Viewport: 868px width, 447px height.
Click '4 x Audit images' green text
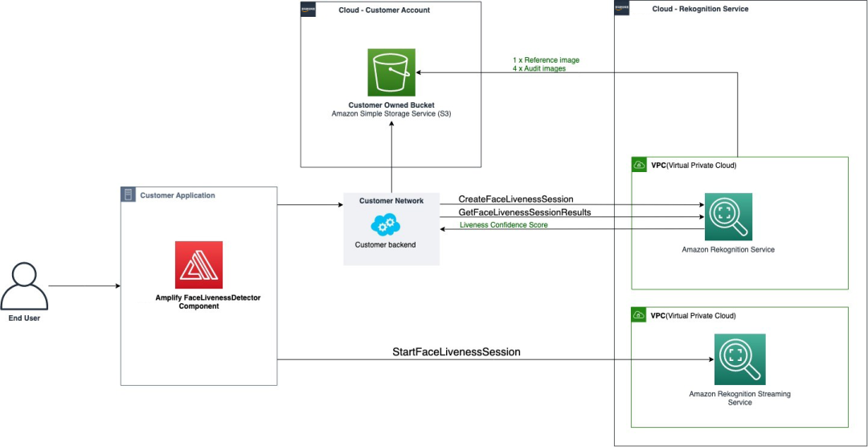[x=539, y=68]
